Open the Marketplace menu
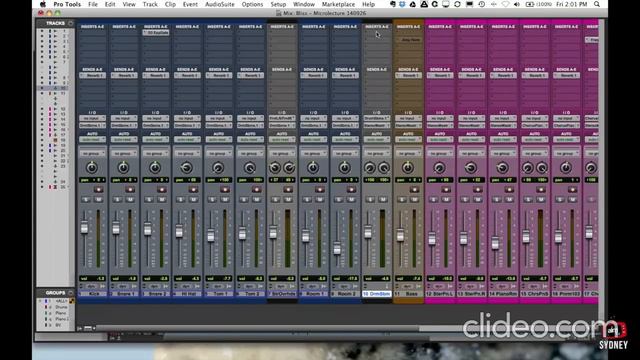640x360 pixels. click(338, 4)
